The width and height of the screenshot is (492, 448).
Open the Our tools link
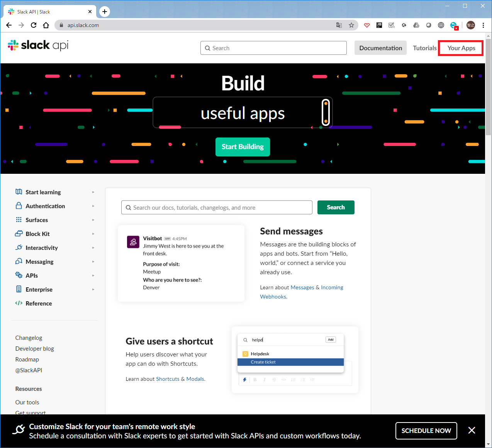tap(27, 402)
